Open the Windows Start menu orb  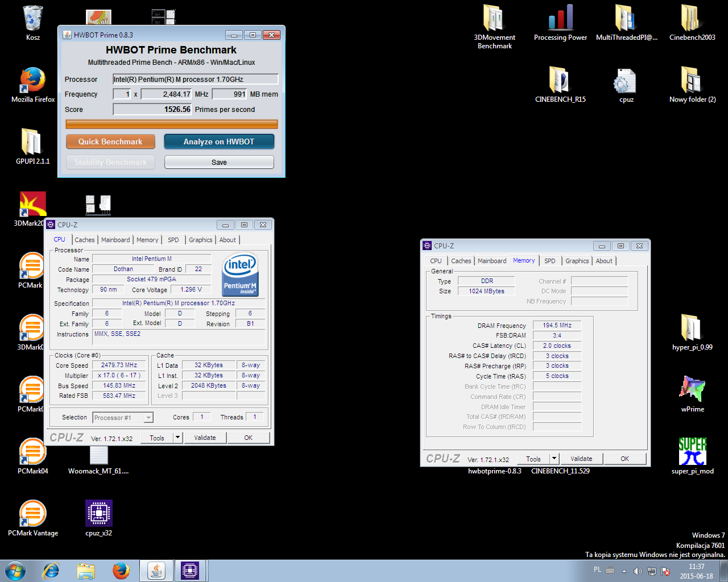[x=15, y=571]
